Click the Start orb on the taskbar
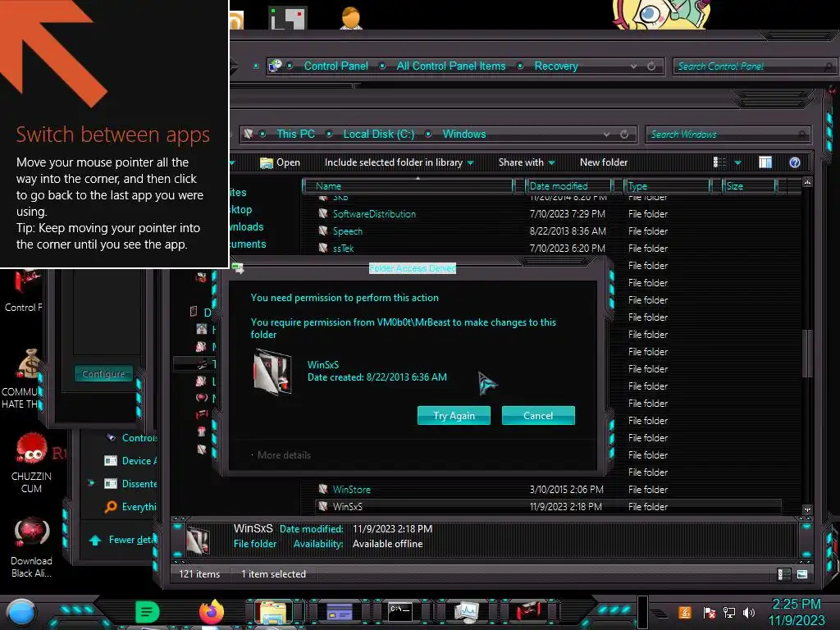 (22, 613)
